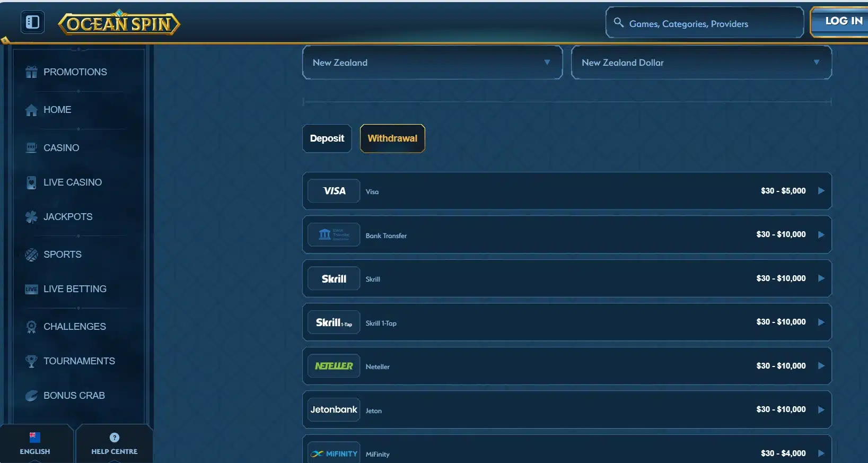This screenshot has width=868, height=463.
Task: Click the "Jeton" text label
Action: click(373, 411)
